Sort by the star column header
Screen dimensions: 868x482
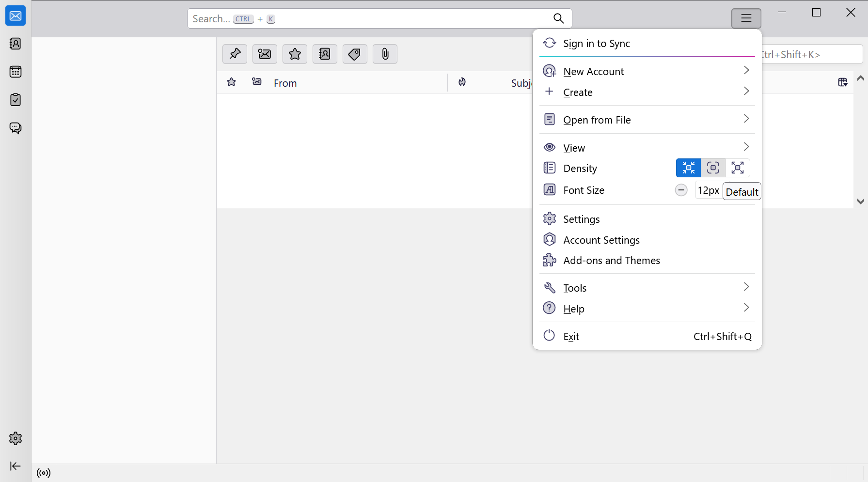tap(232, 82)
